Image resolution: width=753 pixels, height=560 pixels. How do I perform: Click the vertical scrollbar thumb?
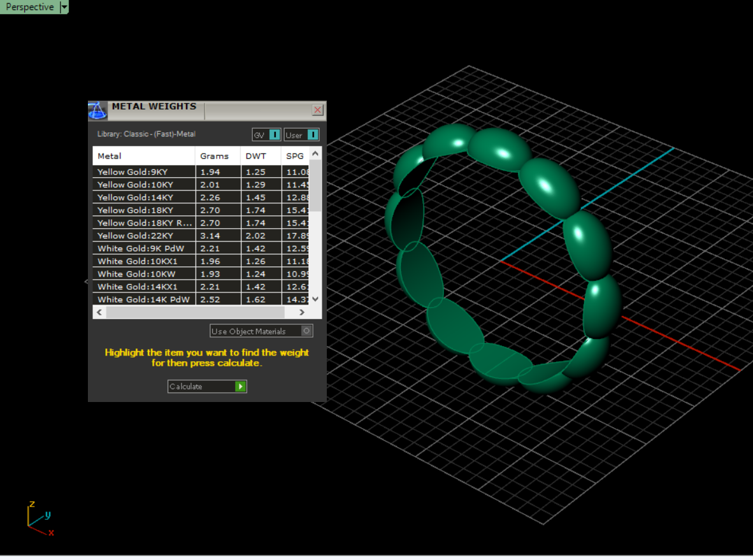pyautogui.click(x=315, y=186)
